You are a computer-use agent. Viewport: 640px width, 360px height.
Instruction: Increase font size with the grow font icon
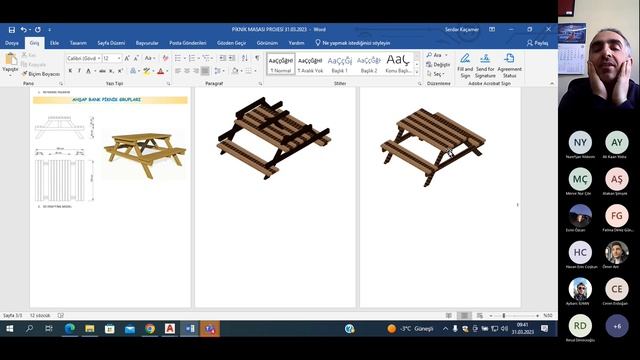tap(127, 58)
